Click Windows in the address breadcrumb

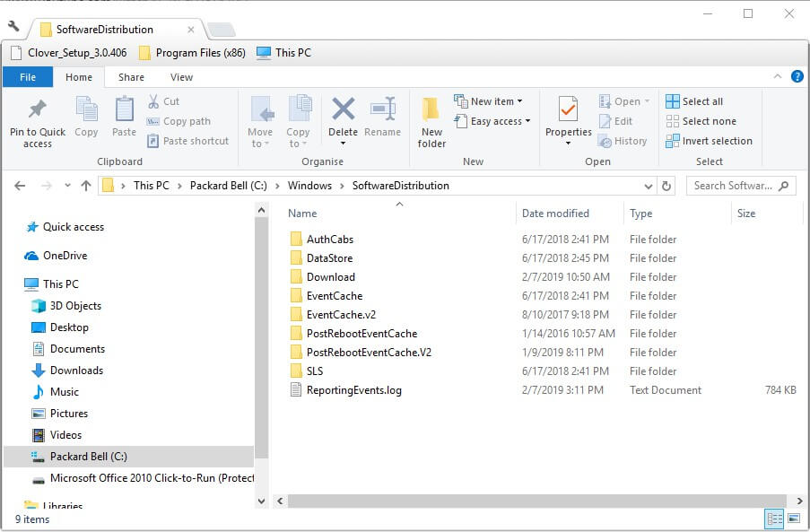309,186
